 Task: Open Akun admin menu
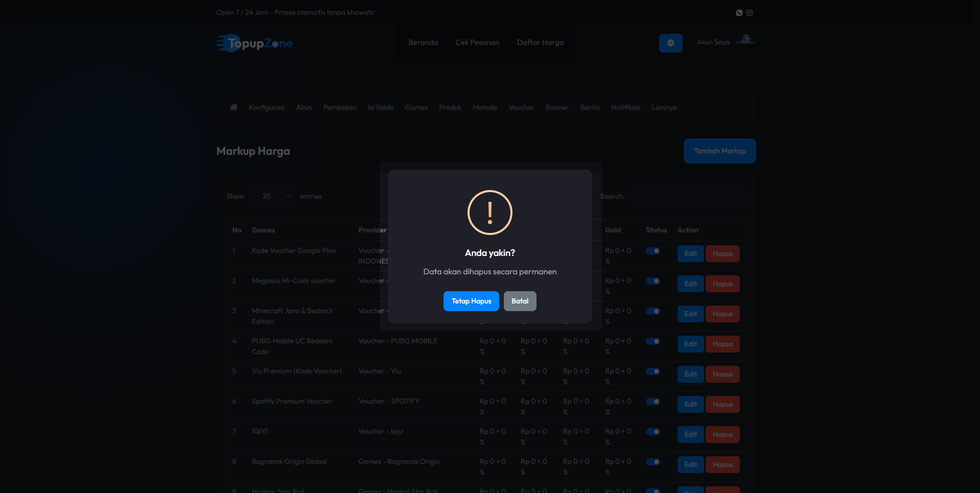[x=304, y=107]
